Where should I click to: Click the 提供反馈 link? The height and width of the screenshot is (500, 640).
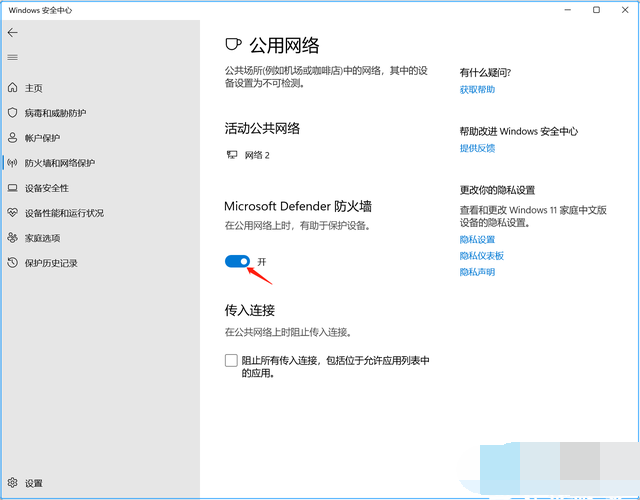click(477, 148)
